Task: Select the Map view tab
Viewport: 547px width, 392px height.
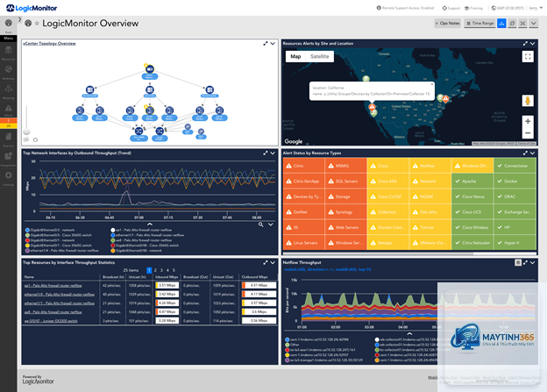Action: [295, 56]
